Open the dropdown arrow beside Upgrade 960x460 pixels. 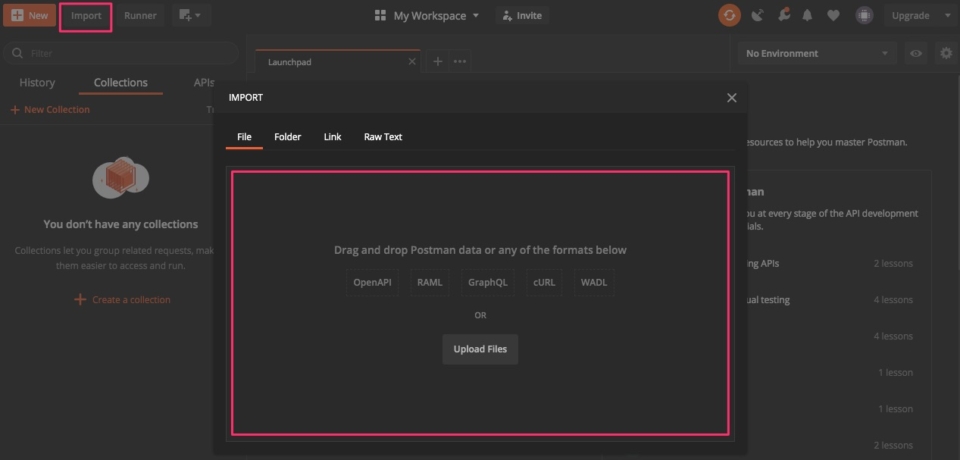pyautogui.click(x=948, y=16)
